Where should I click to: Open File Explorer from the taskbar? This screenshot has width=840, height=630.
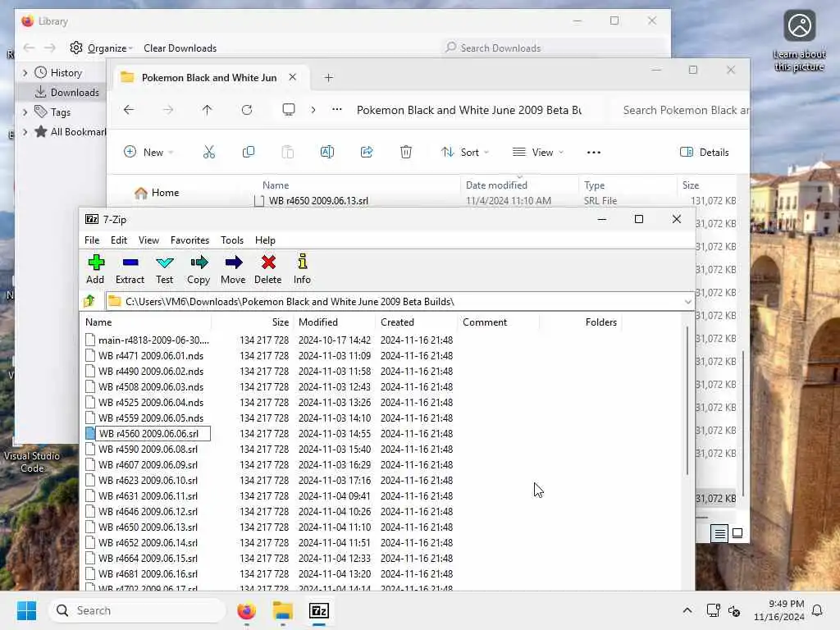283,610
